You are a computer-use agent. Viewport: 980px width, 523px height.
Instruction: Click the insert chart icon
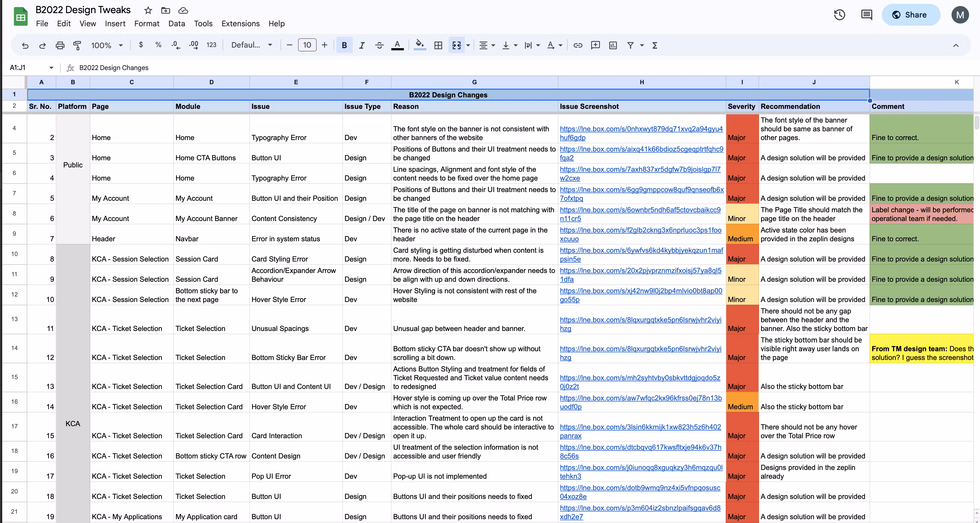(612, 45)
